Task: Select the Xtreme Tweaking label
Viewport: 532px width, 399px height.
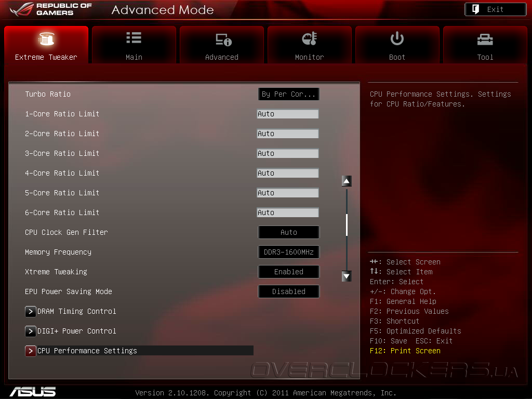Action: click(x=56, y=272)
